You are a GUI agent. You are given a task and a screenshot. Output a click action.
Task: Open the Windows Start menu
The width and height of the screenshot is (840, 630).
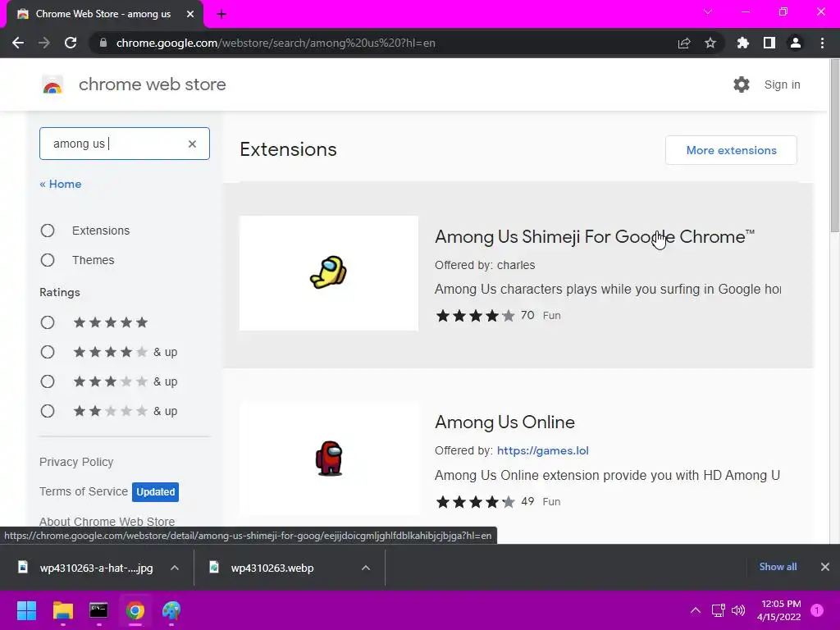coord(26,610)
